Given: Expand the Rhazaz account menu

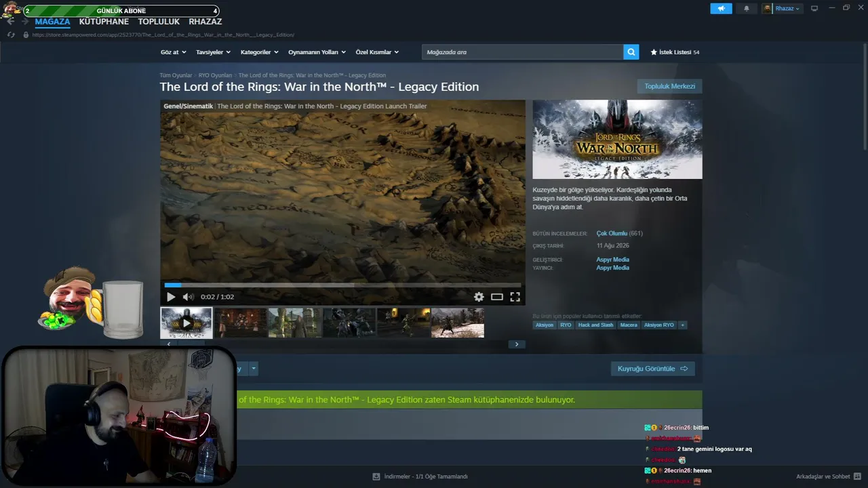Looking at the screenshot, I should [782, 8].
